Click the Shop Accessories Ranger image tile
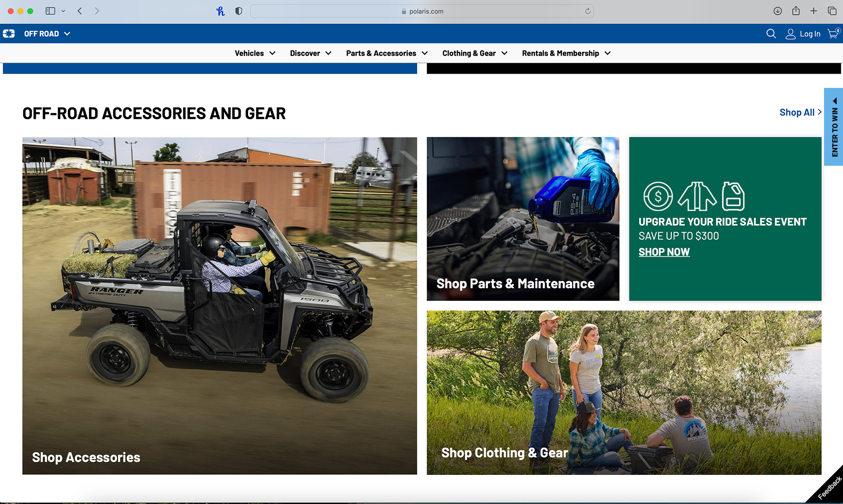 coord(220,306)
